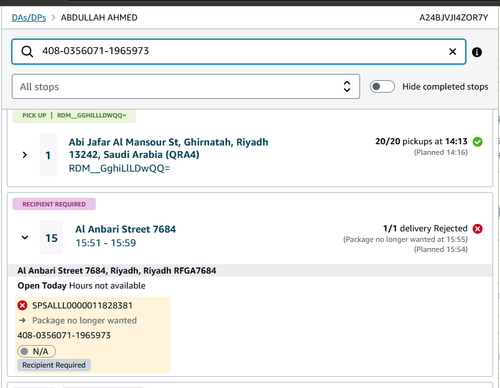The height and width of the screenshot is (388, 500).
Task: Collapse stop 15 Al Anbari Street
Action: tap(25, 237)
